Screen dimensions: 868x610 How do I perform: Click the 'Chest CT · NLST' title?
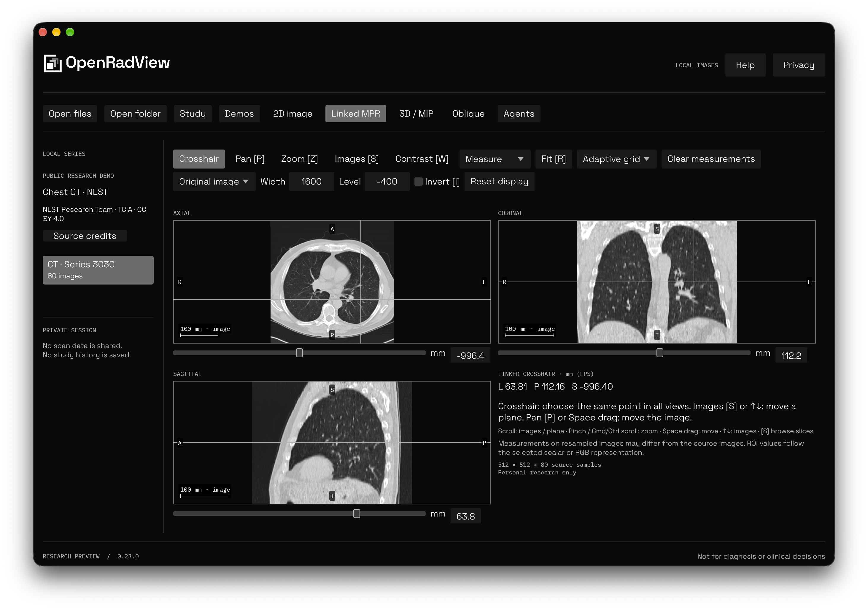click(x=75, y=192)
